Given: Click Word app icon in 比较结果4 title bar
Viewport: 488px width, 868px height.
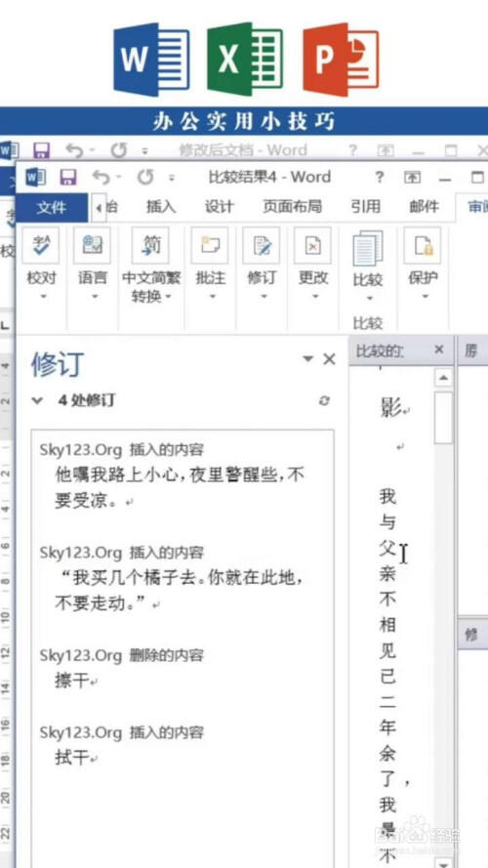Looking at the screenshot, I should tap(35, 177).
